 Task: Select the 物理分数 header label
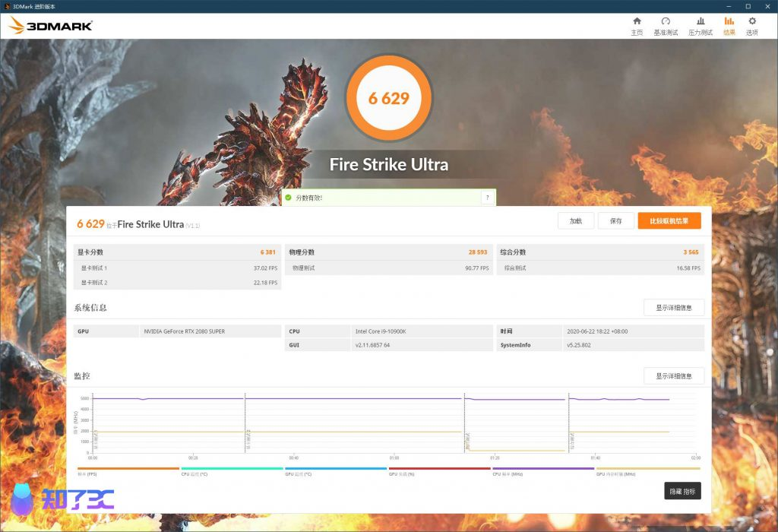(302, 252)
